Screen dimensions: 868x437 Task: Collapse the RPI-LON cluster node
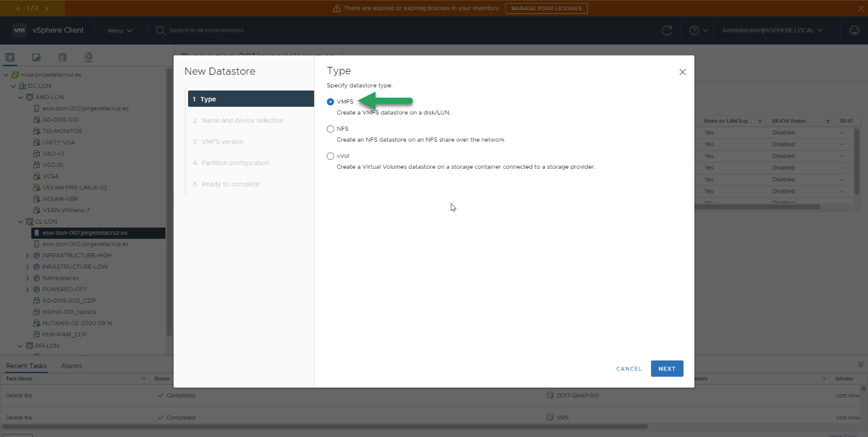tap(20, 346)
